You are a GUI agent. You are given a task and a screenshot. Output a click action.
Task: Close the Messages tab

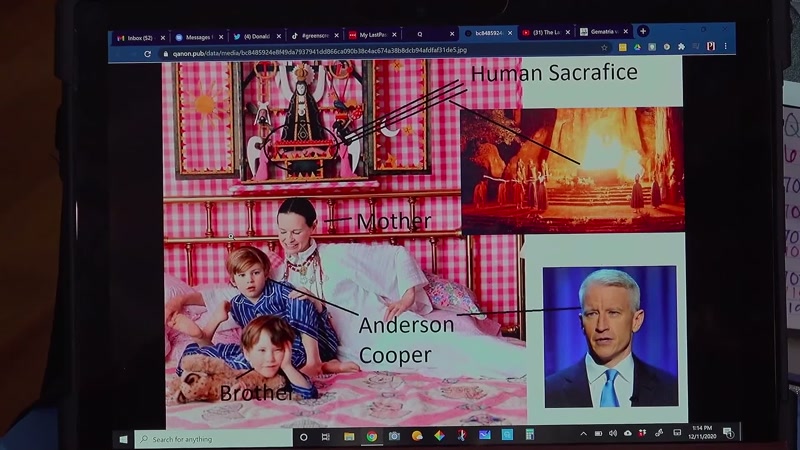(221, 37)
